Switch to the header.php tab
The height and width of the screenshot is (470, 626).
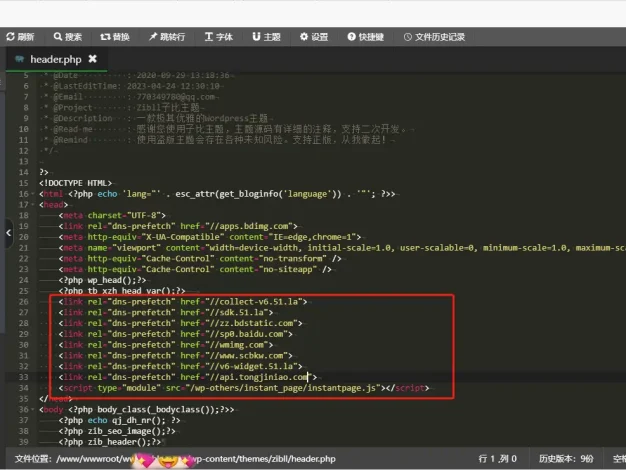tap(55, 59)
